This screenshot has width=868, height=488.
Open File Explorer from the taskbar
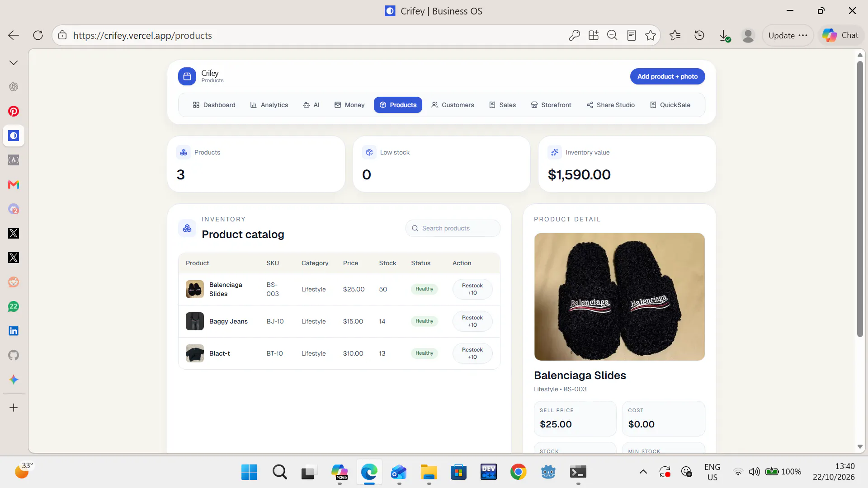tap(429, 472)
